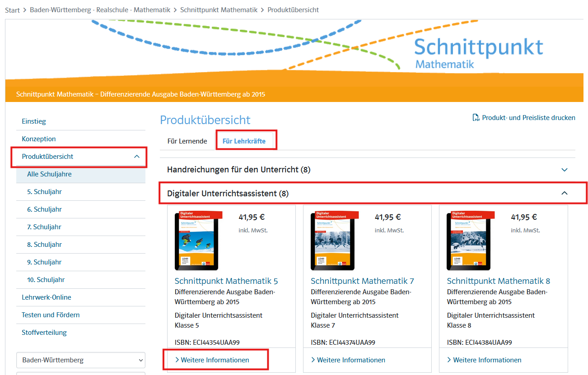Open Stoffverteilung in the sidebar
588x375 pixels.
tap(44, 333)
